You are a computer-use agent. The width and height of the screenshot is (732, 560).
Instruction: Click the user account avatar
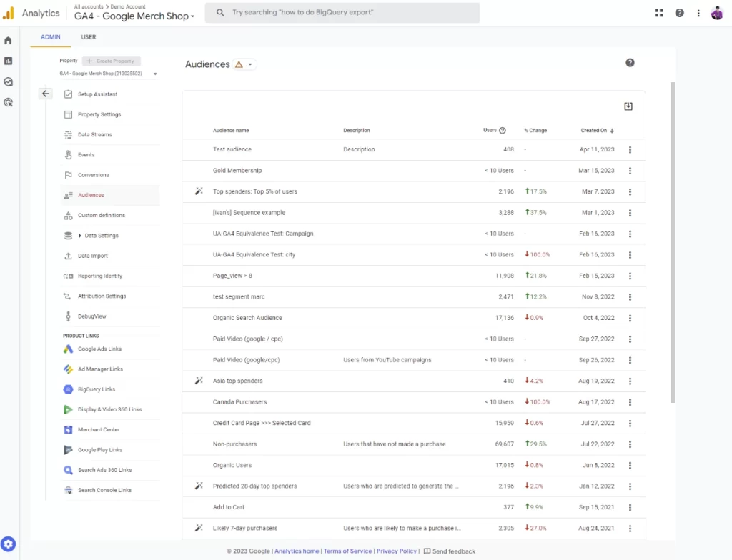[717, 13]
